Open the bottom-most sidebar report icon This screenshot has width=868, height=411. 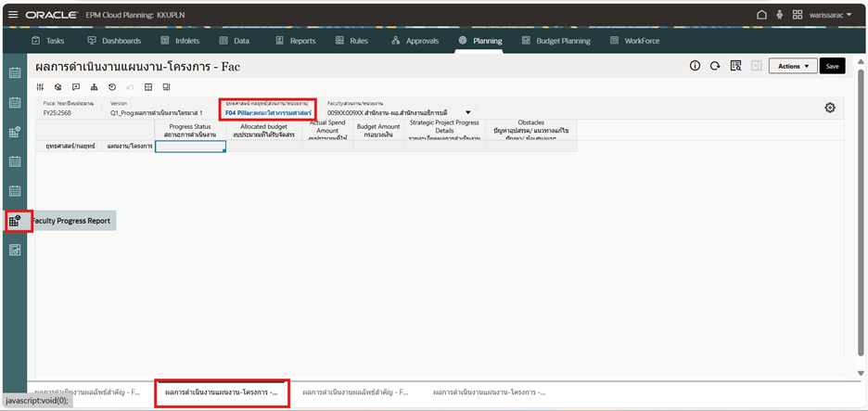tap(15, 250)
